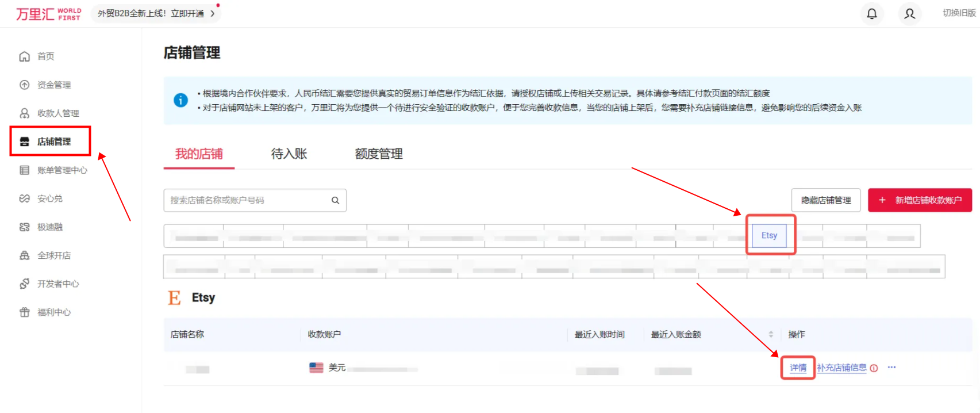Open the 福利中心 gift icon item
The height and width of the screenshot is (413, 980).
tap(25, 312)
